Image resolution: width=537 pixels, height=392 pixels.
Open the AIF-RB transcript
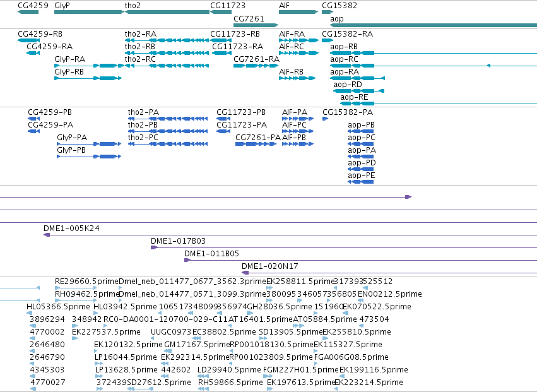pyautogui.click(x=297, y=78)
